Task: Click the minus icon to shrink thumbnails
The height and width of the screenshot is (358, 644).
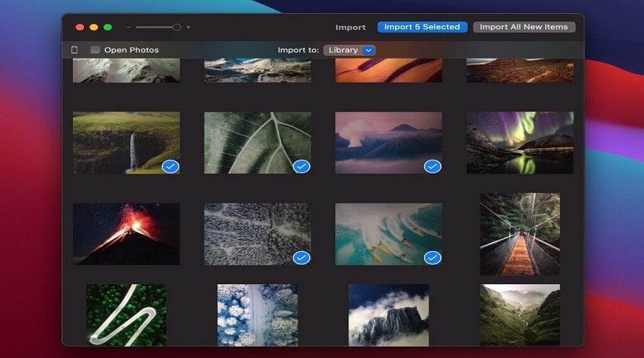Action: [129, 27]
